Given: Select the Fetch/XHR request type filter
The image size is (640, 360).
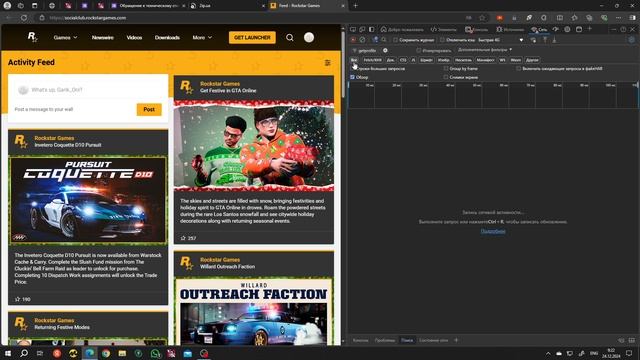Looking at the screenshot, I should 372,60.
